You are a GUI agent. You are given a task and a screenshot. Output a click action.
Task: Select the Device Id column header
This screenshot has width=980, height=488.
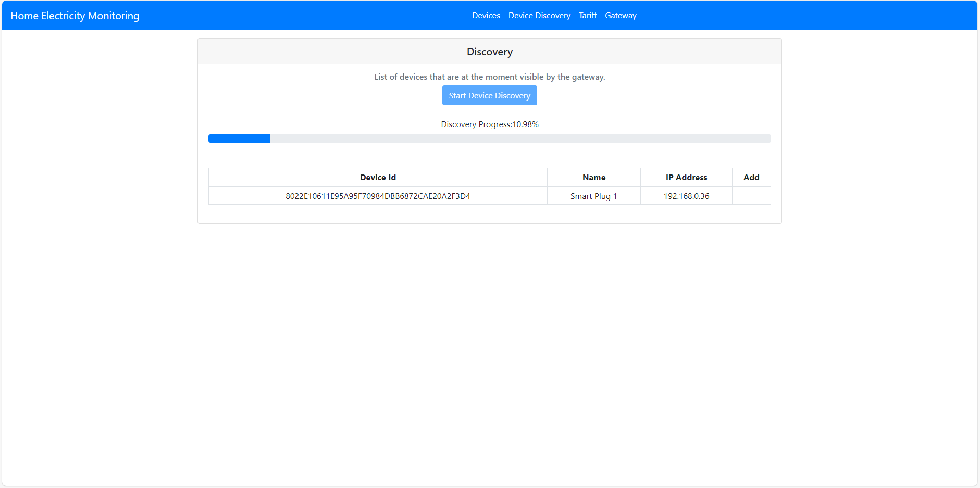point(378,177)
